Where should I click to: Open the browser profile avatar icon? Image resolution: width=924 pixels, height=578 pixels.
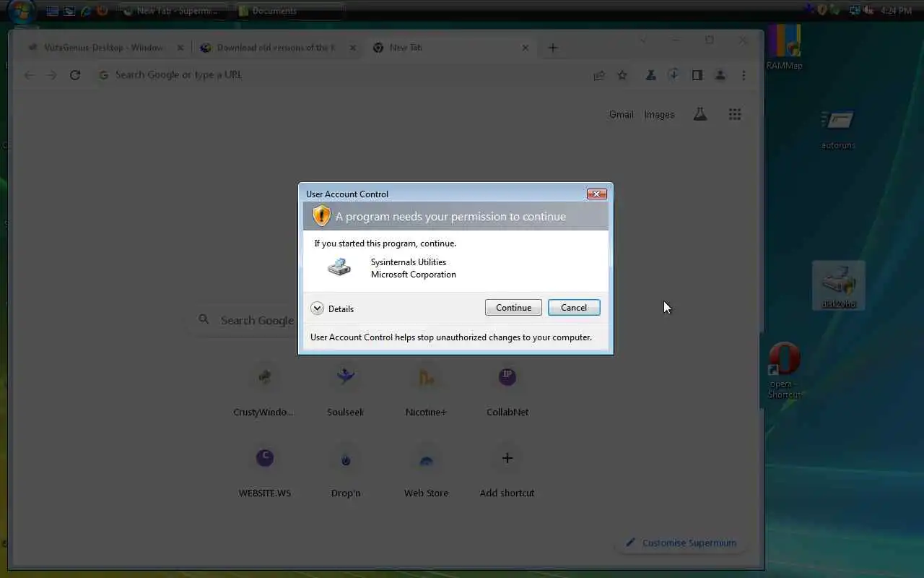[x=720, y=75]
